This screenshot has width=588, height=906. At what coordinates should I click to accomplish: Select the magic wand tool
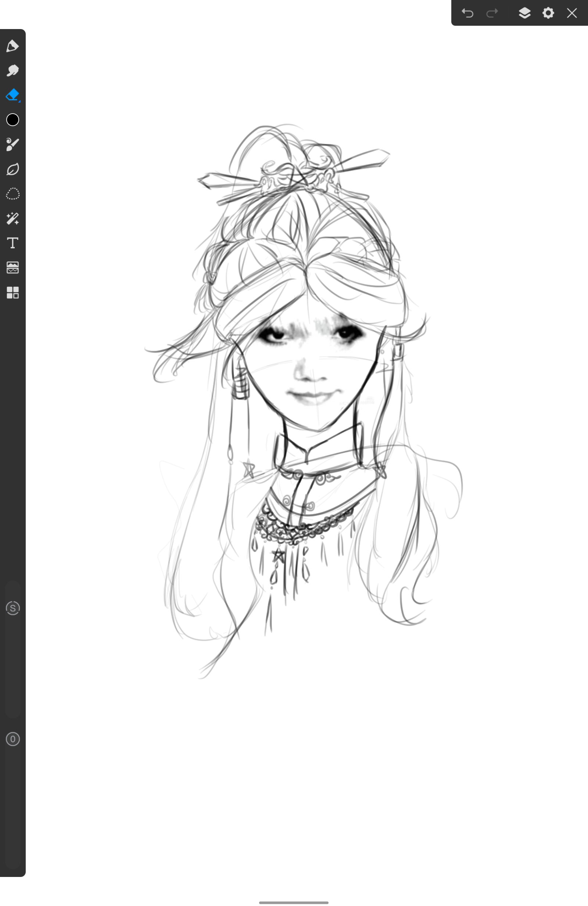[12, 218]
